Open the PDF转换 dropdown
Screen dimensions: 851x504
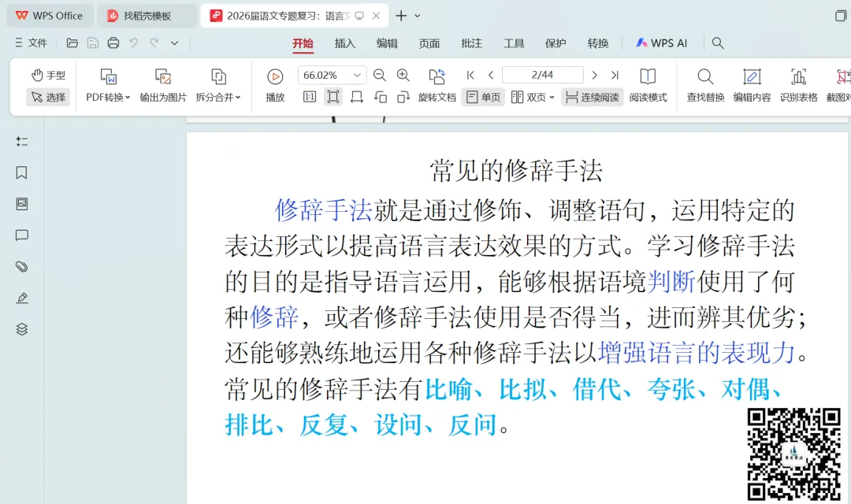coord(108,85)
